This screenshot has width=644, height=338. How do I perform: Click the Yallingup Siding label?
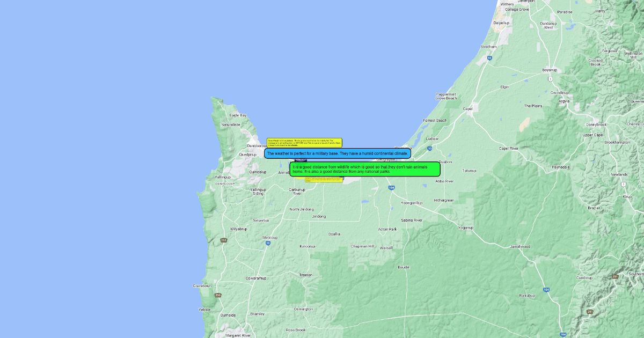click(x=258, y=192)
